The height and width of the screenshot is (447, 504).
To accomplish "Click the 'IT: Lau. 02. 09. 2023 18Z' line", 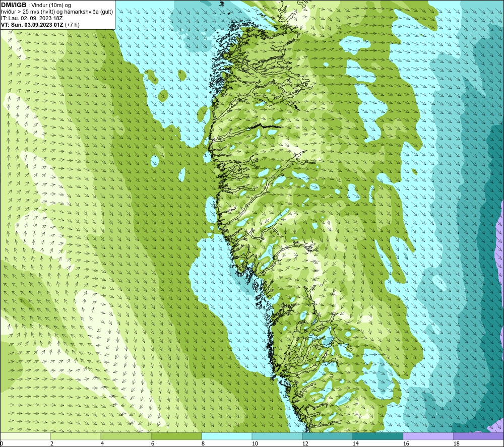I will click(32, 18).
